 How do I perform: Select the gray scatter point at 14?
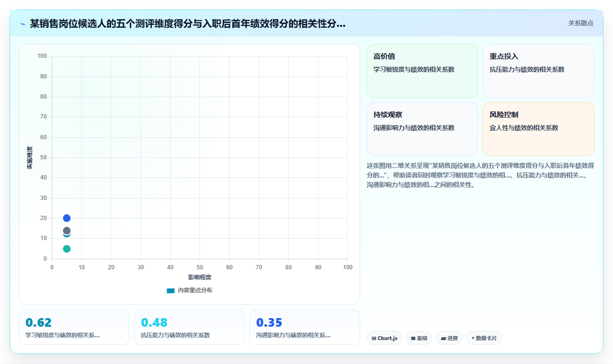point(67,231)
